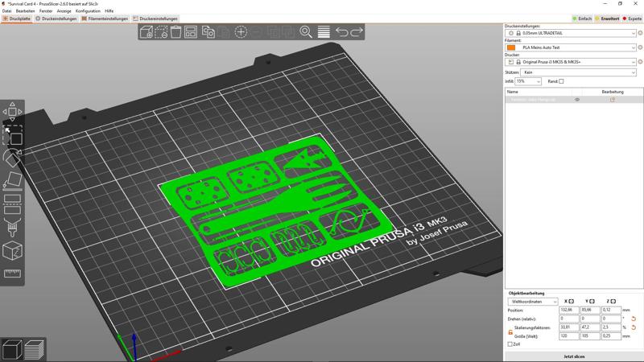Click gear icon next to printer preset

tap(640, 62)
